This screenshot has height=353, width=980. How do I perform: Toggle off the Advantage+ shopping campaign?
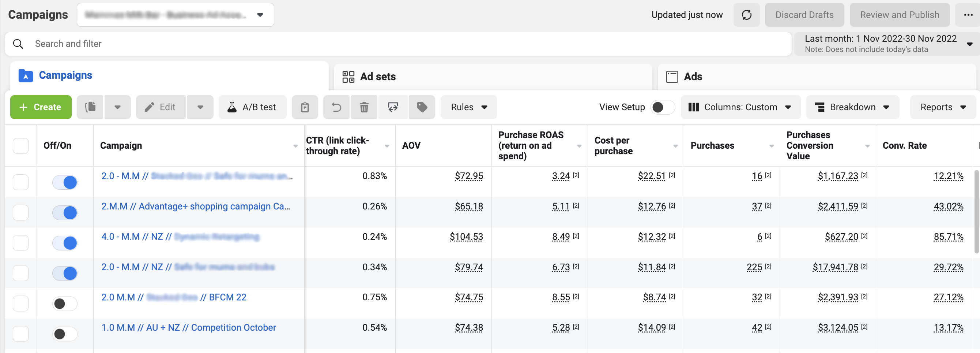click(65, 212)
